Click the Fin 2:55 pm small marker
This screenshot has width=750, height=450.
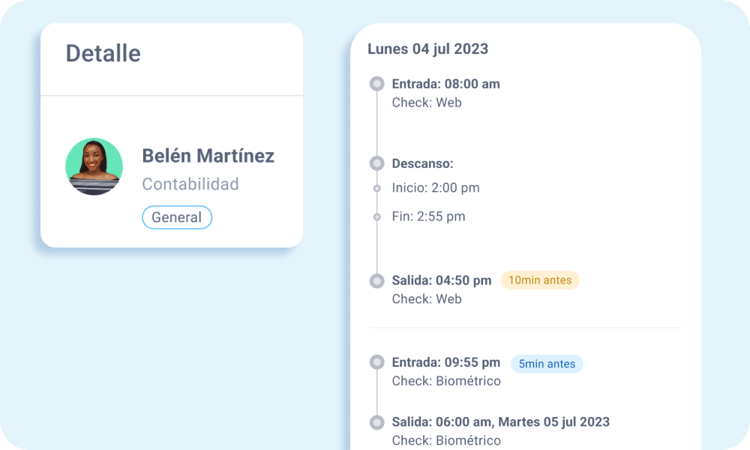coord(377,216)
